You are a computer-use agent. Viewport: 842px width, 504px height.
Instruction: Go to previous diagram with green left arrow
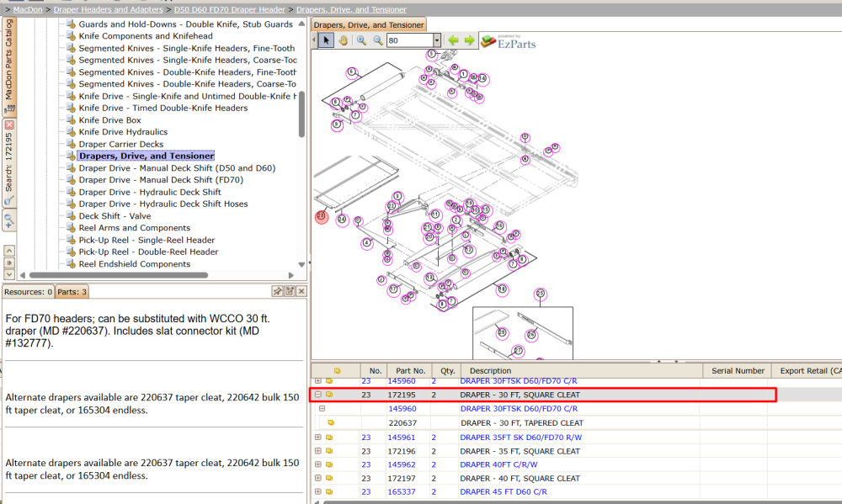tap(453, 40)
